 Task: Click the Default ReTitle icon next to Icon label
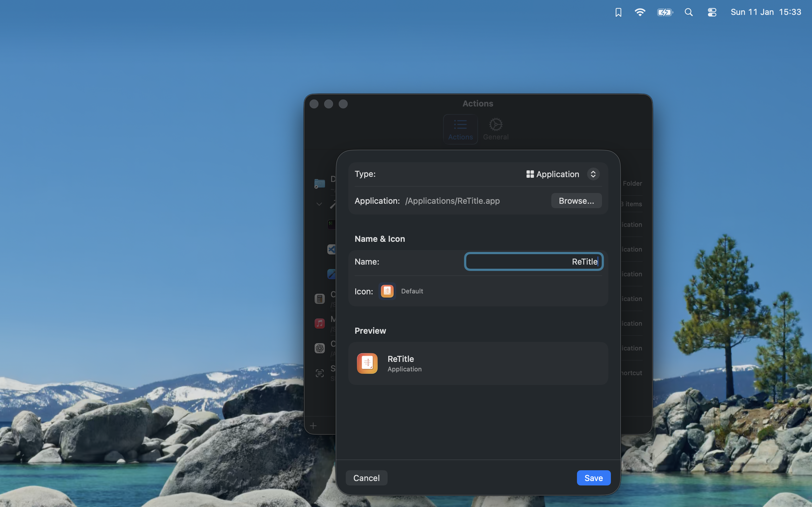[x=387, y=291]
